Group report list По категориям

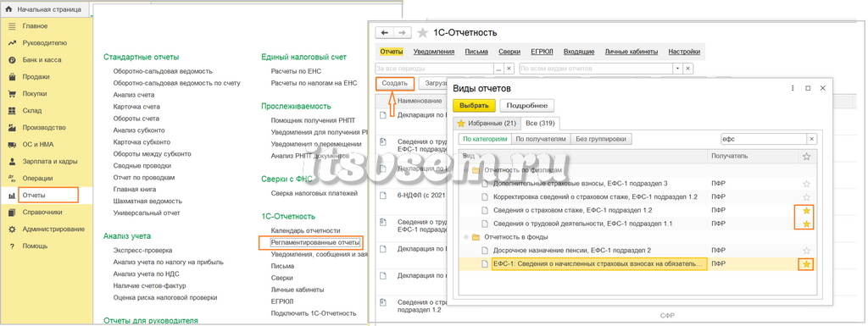(485, 139)
